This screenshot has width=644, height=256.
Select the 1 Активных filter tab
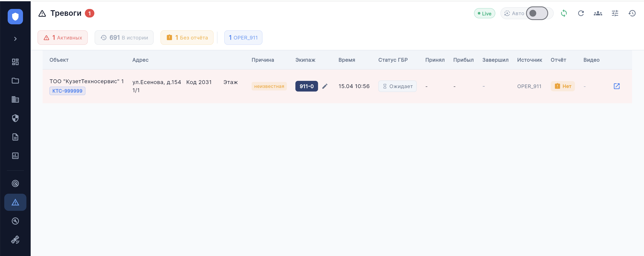click(62, 38)
